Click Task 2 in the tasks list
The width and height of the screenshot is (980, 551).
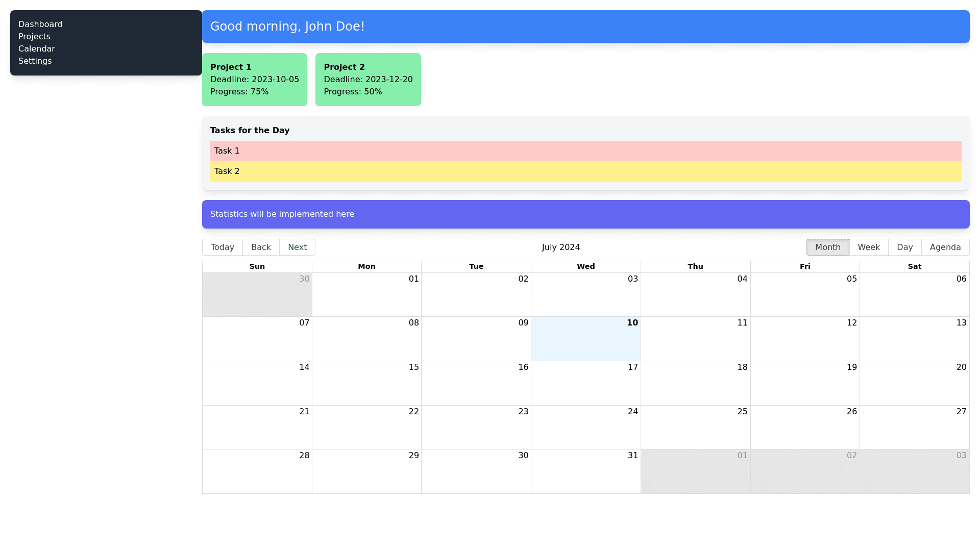(585, 171)
